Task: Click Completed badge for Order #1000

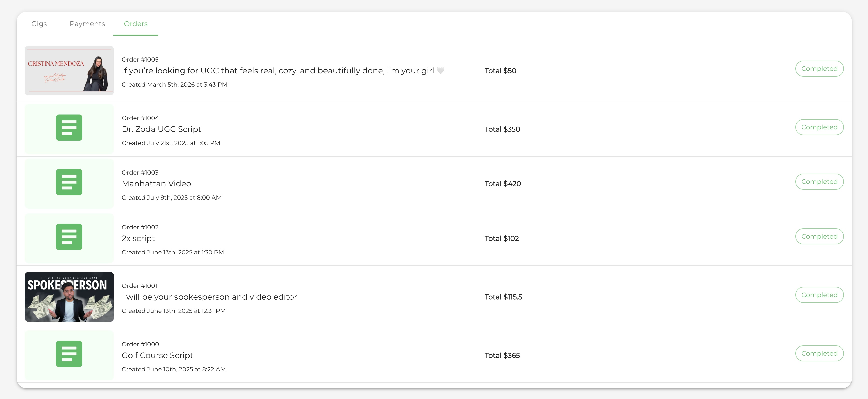Action: (819, 353)
